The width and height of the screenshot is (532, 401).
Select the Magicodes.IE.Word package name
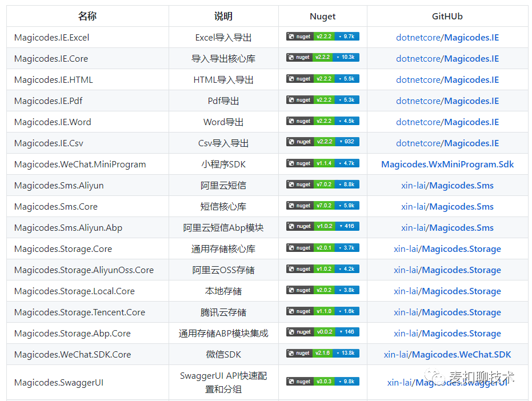(53, 122)
